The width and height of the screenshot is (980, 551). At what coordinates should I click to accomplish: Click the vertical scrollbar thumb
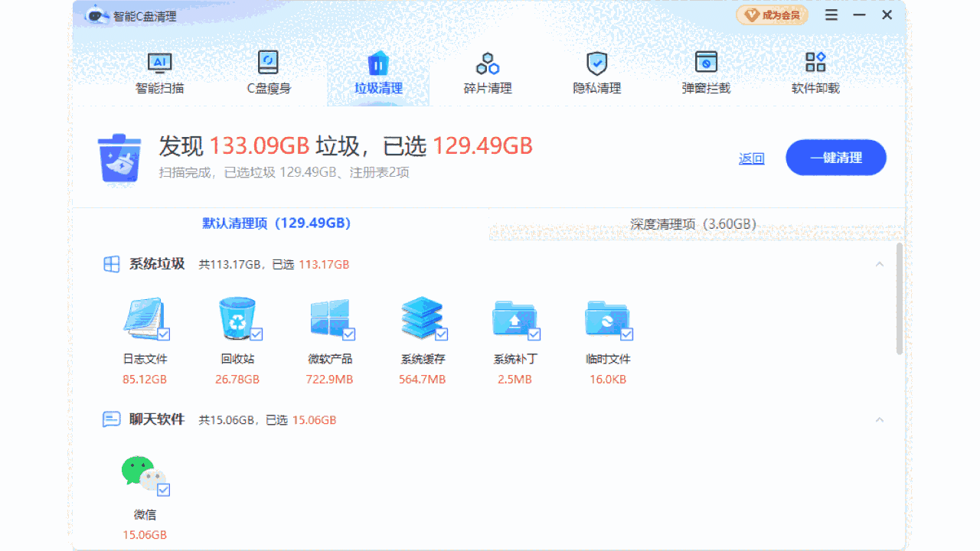[x=900, y=298]
